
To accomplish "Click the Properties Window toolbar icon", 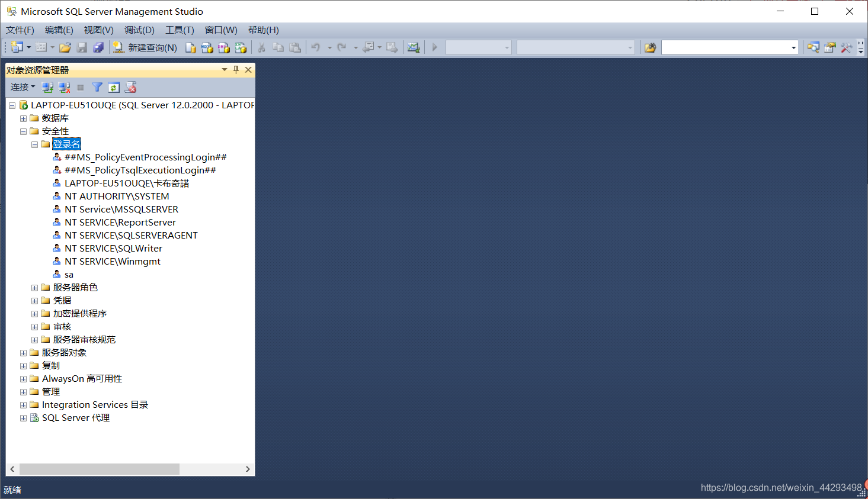I will 830,47.
